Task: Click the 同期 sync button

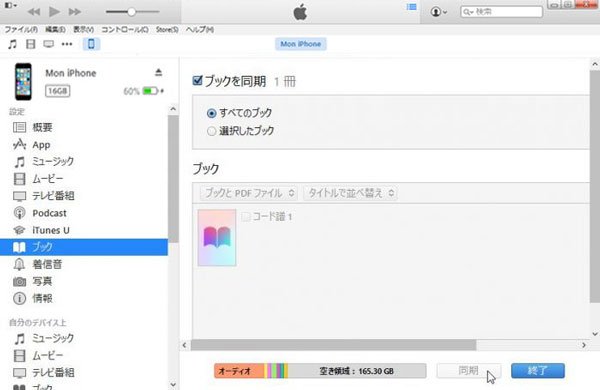Action: point(469,370)
